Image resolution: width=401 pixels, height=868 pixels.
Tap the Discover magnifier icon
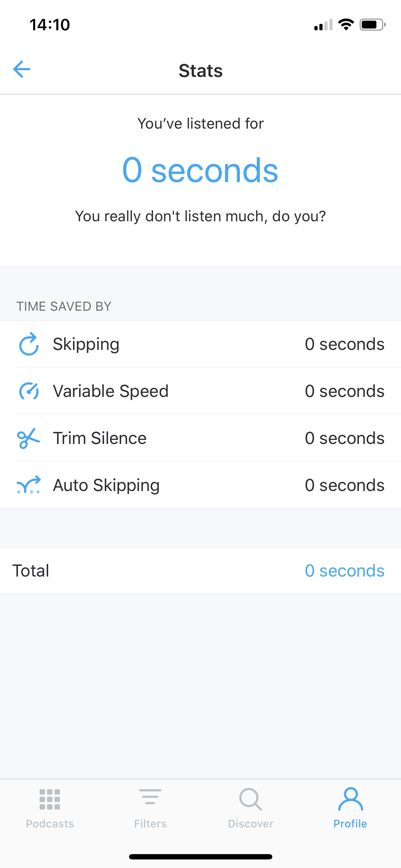pos(251,799)
